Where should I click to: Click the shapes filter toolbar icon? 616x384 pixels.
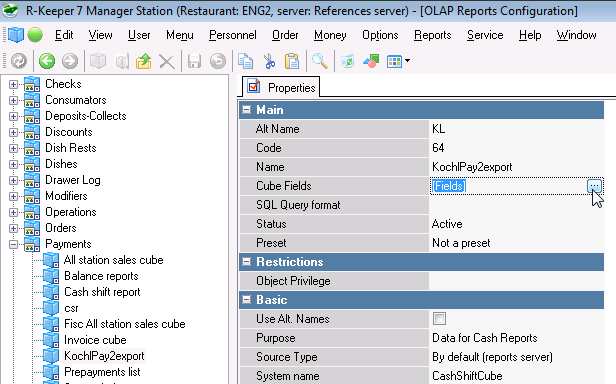[371, 61]
